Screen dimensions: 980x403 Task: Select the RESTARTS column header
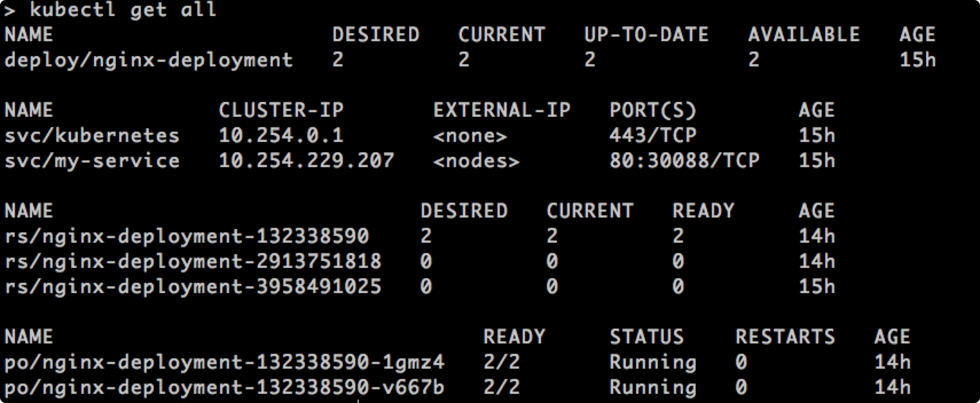pyautogui.click(x=785, y=337)
